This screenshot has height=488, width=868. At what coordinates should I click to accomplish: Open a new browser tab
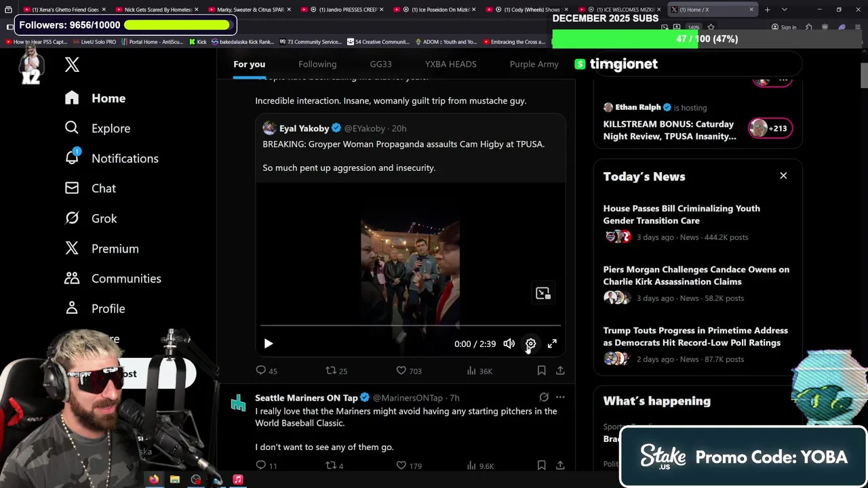(x=767, y=9)
